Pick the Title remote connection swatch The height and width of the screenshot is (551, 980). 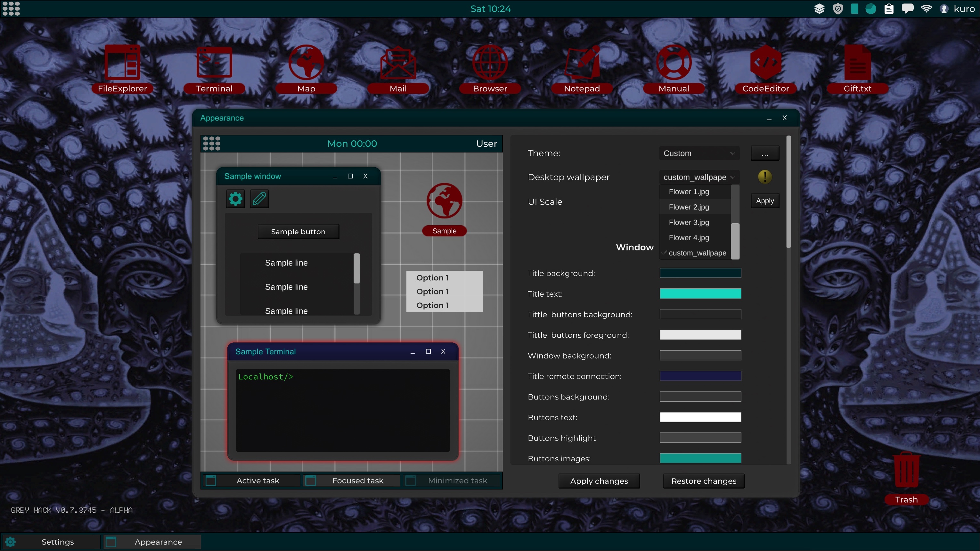tap(700, 375)
